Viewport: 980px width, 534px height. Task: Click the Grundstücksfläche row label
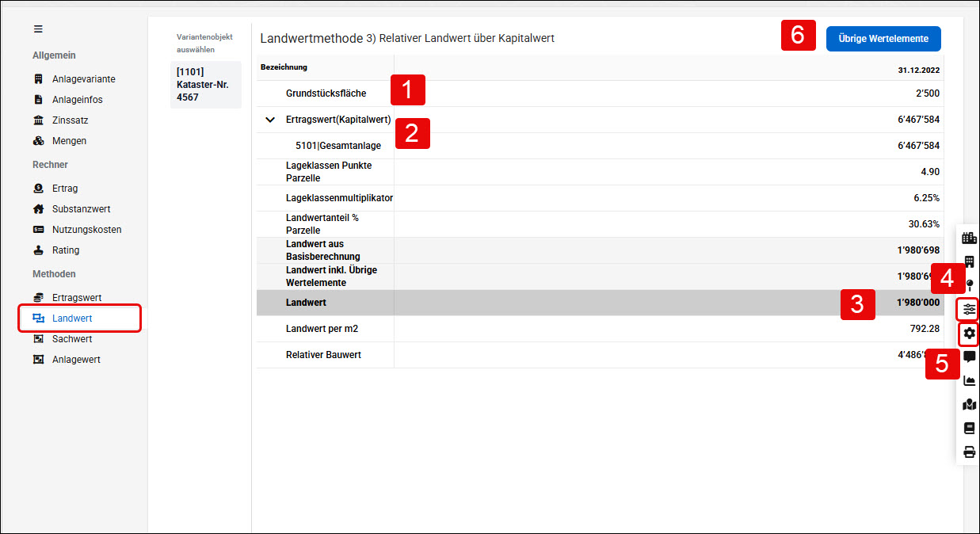(x=326, y=93)
